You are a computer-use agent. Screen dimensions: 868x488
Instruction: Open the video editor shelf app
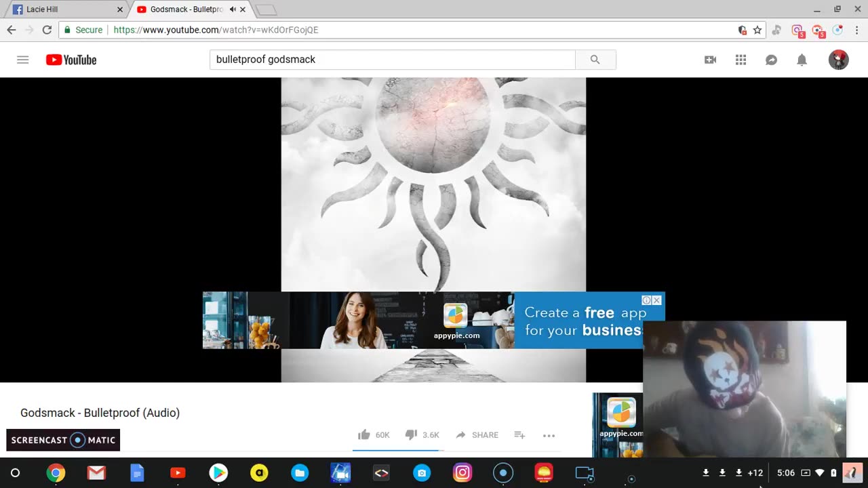click(x=340, y=473)
